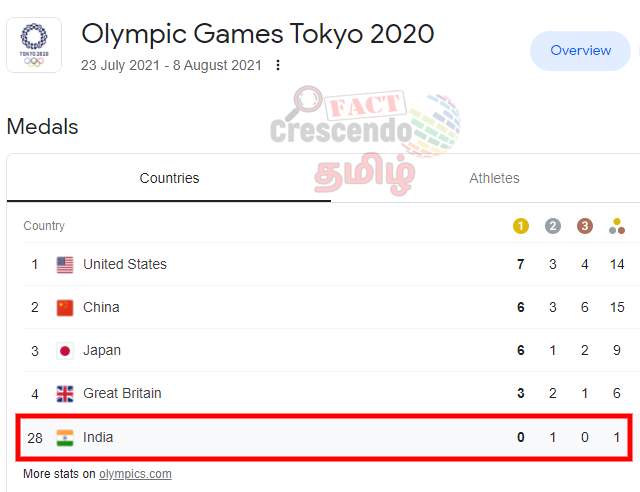Viewport: 640px width, 492px height.
Task: Switch to the Athletes tab
Action: [x=494, y=178]
